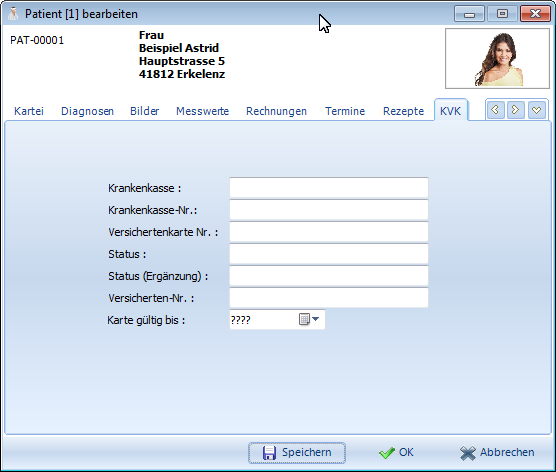556x472 pixels.
Task: Click the floppy disk Speichern icon
Action: 269,453
